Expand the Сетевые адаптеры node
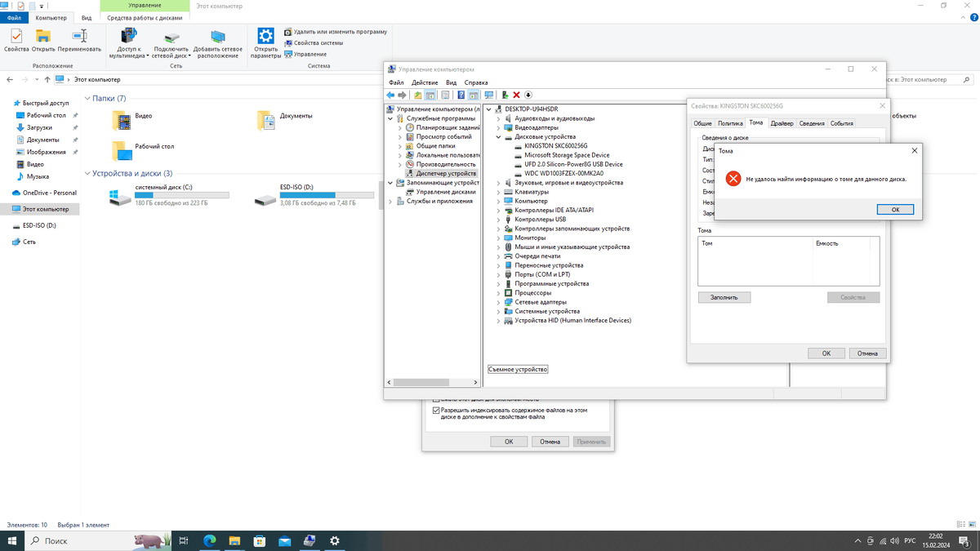980x551 pixels. point(499,302)
